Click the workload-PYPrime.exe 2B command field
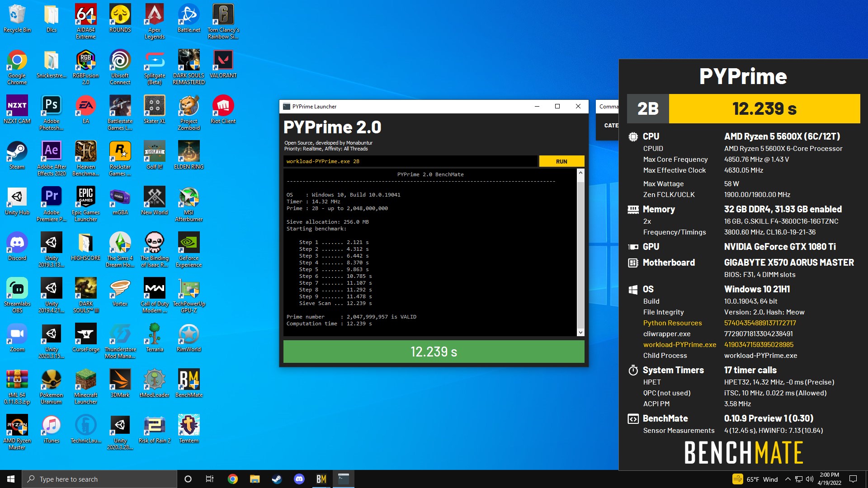The width and height of the screenshot is (868, 488). tap(410, 161)
